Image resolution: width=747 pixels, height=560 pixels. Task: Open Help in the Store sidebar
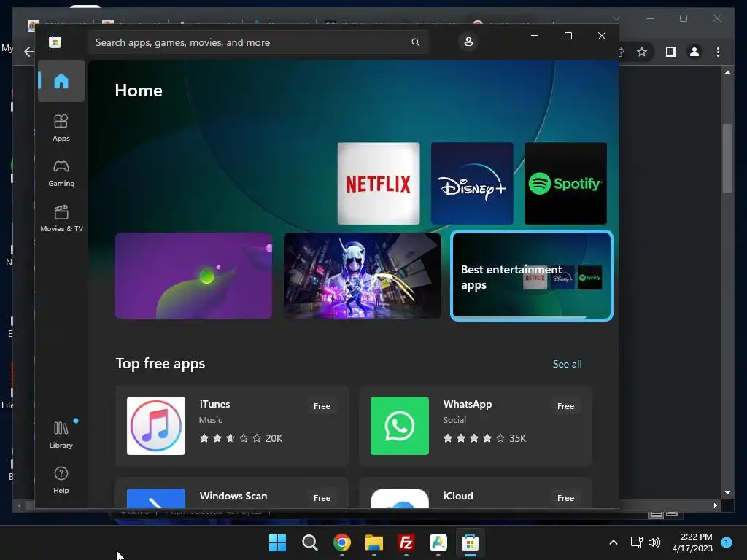[61, 480]
